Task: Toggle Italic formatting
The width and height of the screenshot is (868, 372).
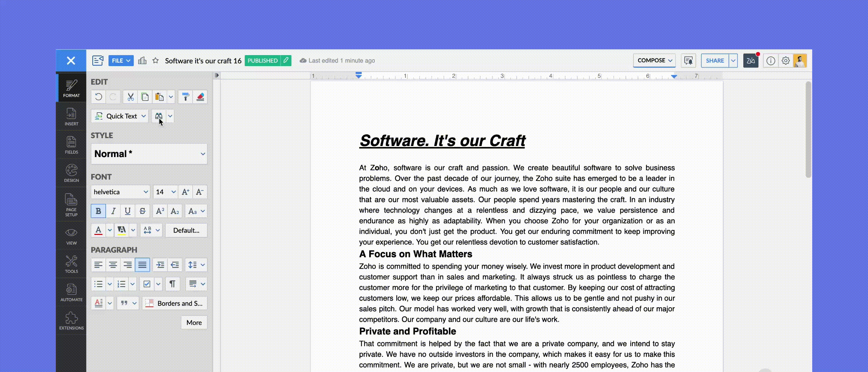Action: click(113, 211)
